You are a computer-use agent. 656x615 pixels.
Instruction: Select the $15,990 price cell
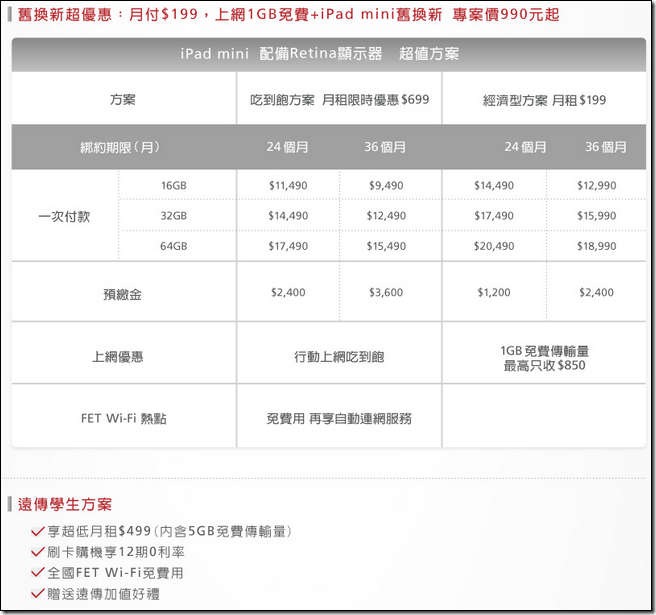click(x=597, y=215)
